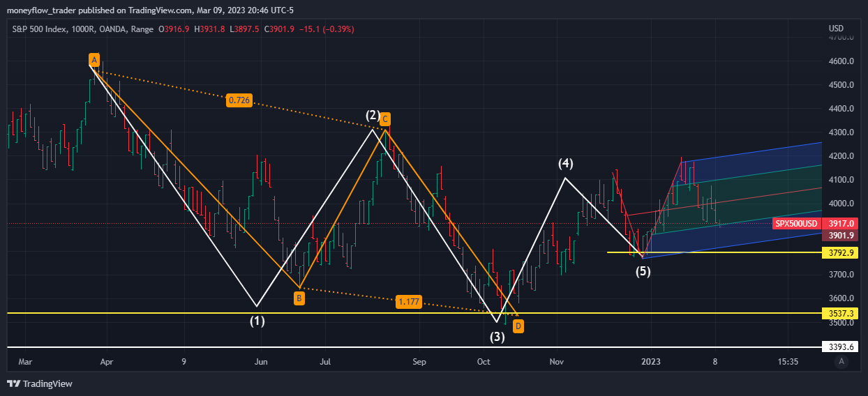
Task: Click the 3393.6 white price label
Action: pyautogui.click(x=840, y=346)
